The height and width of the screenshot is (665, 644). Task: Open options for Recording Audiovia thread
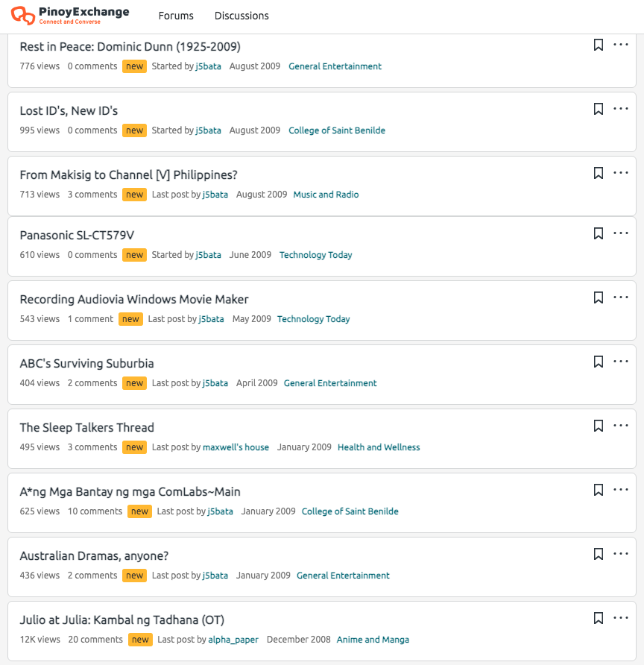tap(621, 297)
